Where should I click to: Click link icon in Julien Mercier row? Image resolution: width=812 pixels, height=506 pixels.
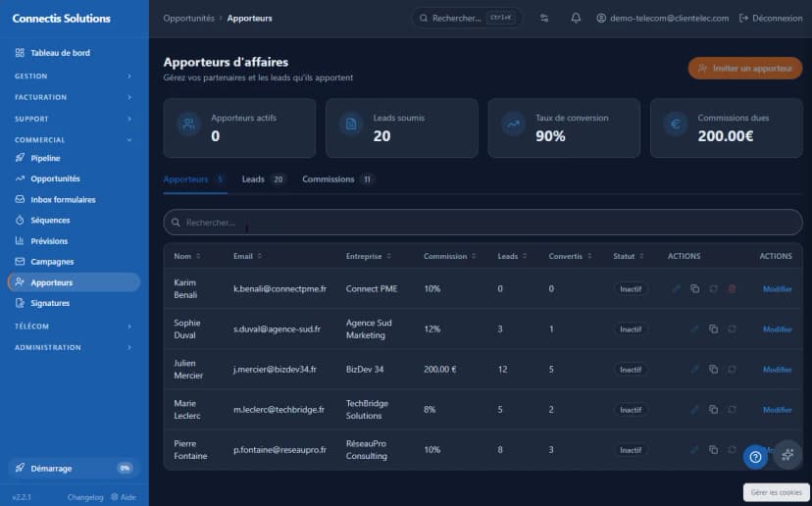pyautogui.click(x=695, y=370)
